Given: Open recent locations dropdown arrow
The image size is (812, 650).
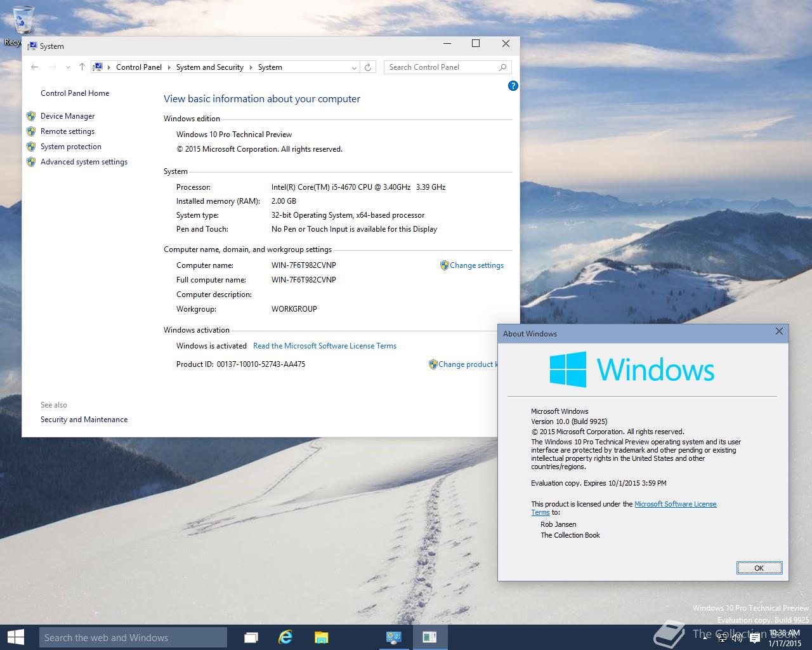Looking at the screenshot, I should pos(68,67).
